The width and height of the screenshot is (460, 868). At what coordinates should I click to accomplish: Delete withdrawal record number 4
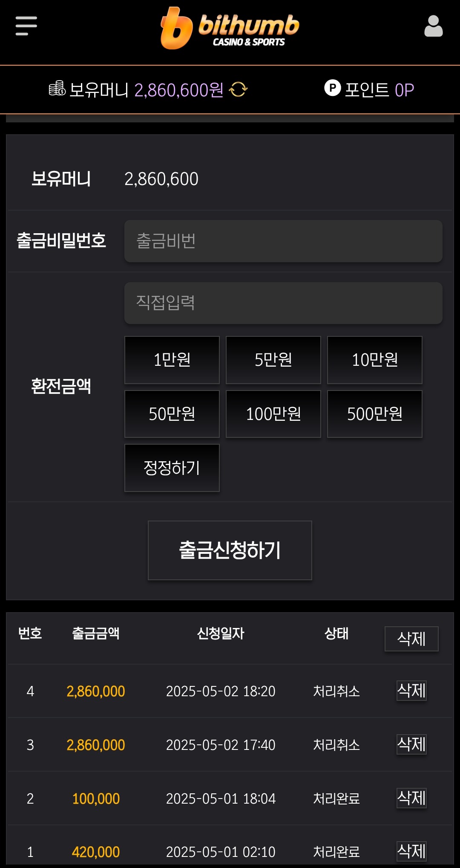click(x=411, y=691)
